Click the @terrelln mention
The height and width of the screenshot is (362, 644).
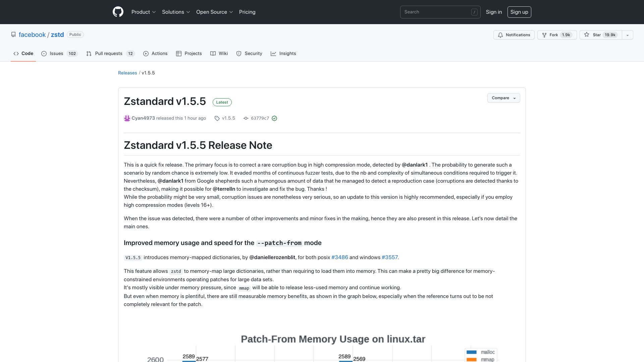[x=224, y=189]
